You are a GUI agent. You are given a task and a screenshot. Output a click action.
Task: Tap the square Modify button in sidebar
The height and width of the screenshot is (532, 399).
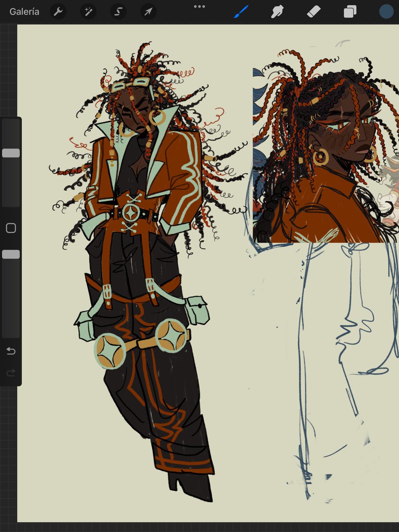point(11,228)
